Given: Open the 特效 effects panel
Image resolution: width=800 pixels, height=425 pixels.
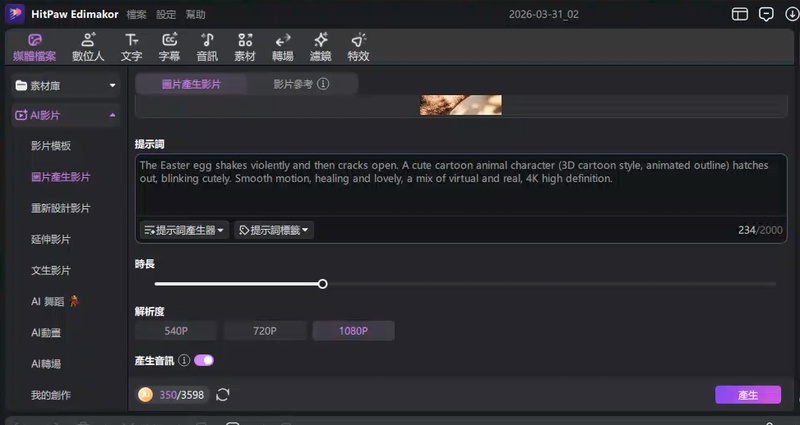Looking at the screenshot, I should click(358, 47).
